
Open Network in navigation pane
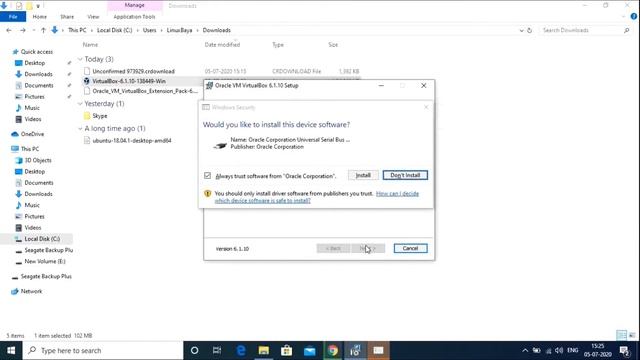pyautogui.click(x=31, y=291)
